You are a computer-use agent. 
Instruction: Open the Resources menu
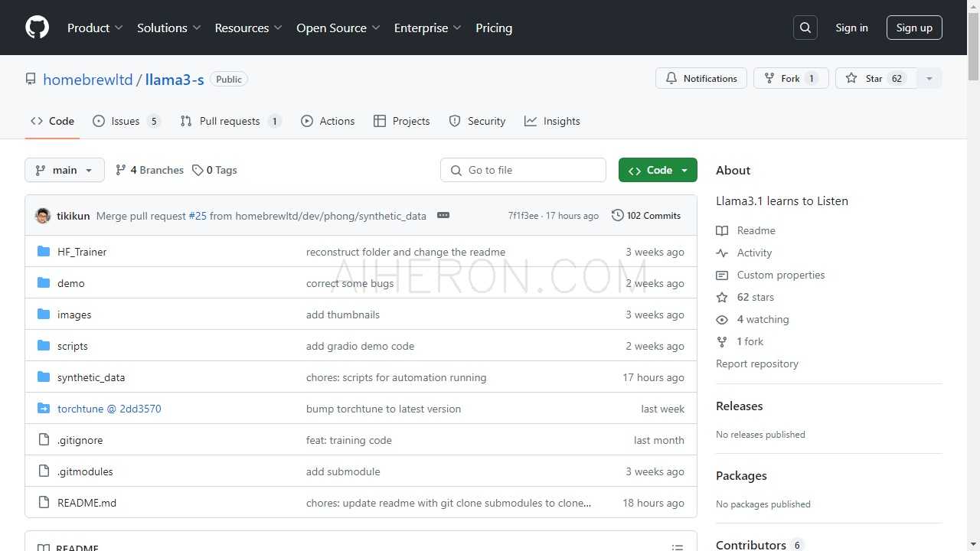click(x=248, y=28)
